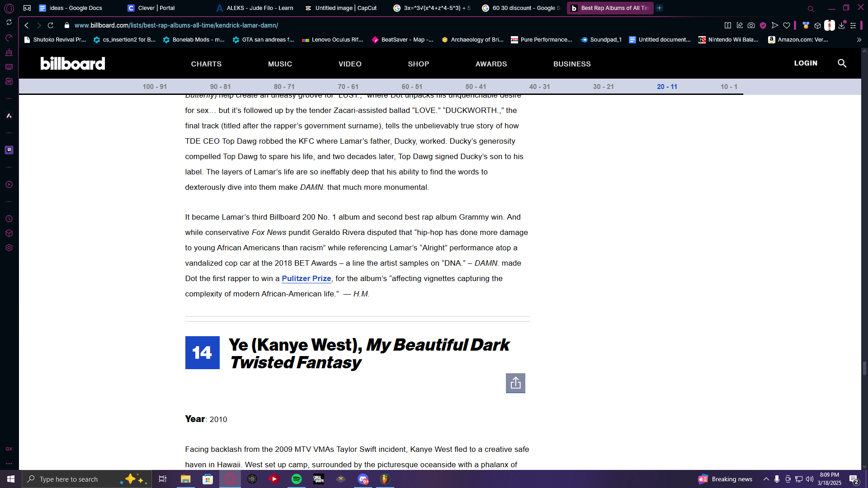Open the VIDEO menu on Billboard
The image size is (868, 488).
350,64
